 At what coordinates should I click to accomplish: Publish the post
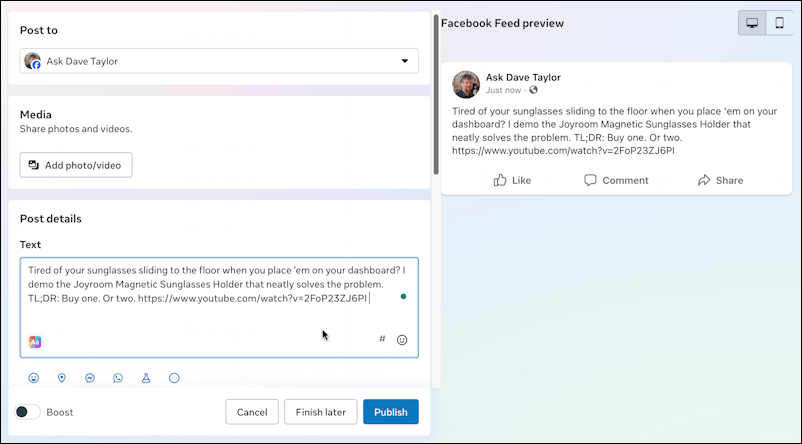pyautogui.click(x=391, y=412)
